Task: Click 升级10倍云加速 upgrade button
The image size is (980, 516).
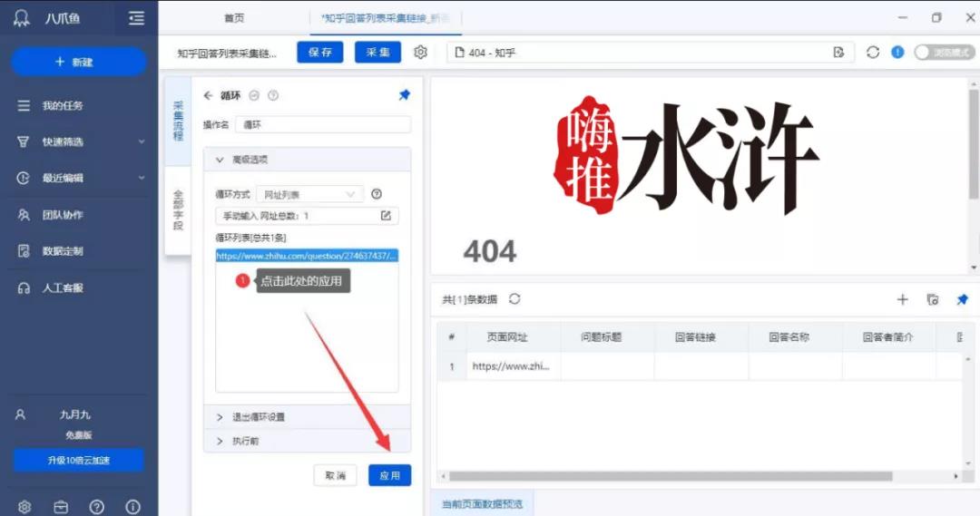Action: (x=79, y=460)
